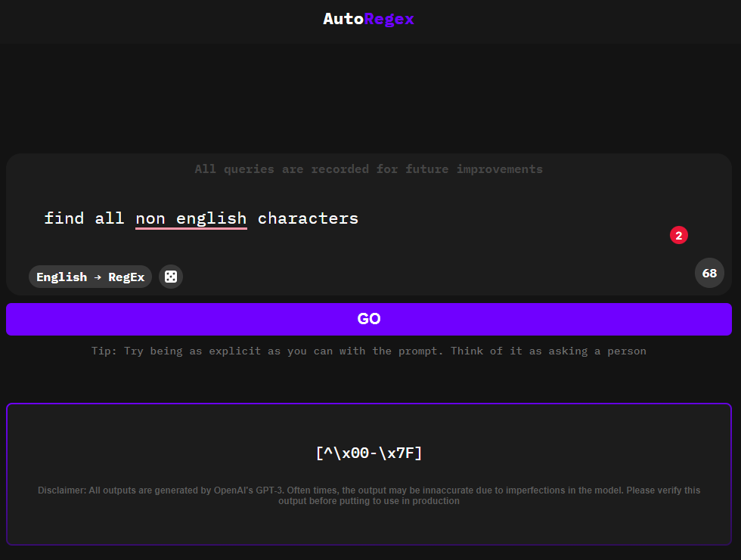741x560 pixels.
Task: Click the underlined words "non english"
Action: 191,219
